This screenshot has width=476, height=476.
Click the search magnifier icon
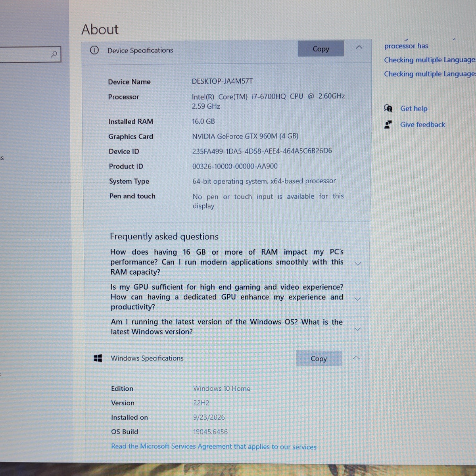tap(54, 54)
